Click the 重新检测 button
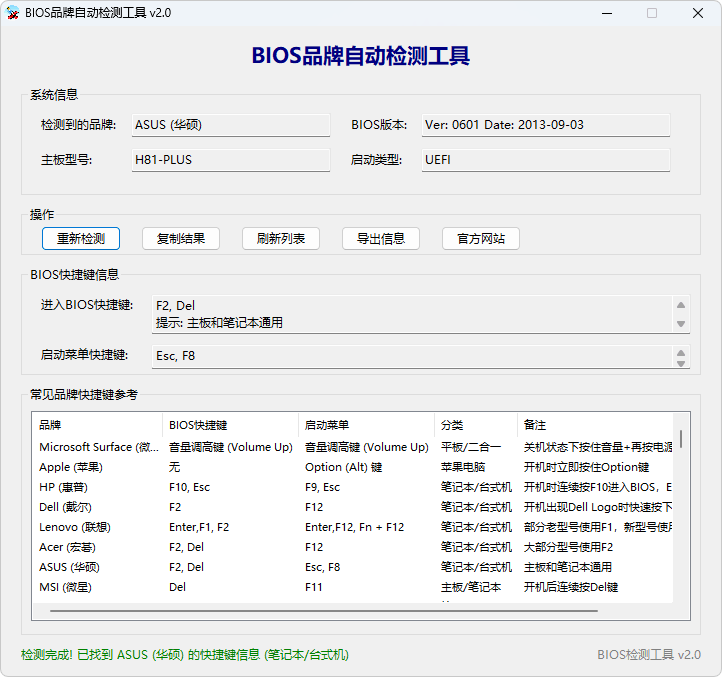Viewport: 722px width, 677px height. (x=81, y=238)
